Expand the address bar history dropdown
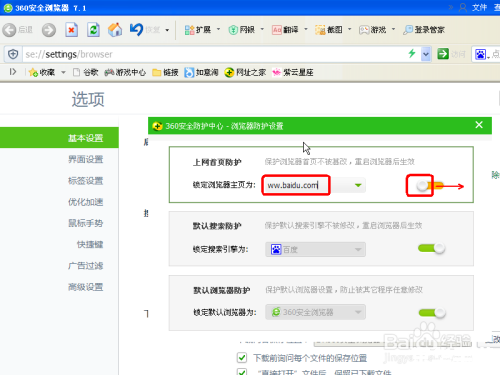This screenshot has width=500, height=375. pos(426,54)
